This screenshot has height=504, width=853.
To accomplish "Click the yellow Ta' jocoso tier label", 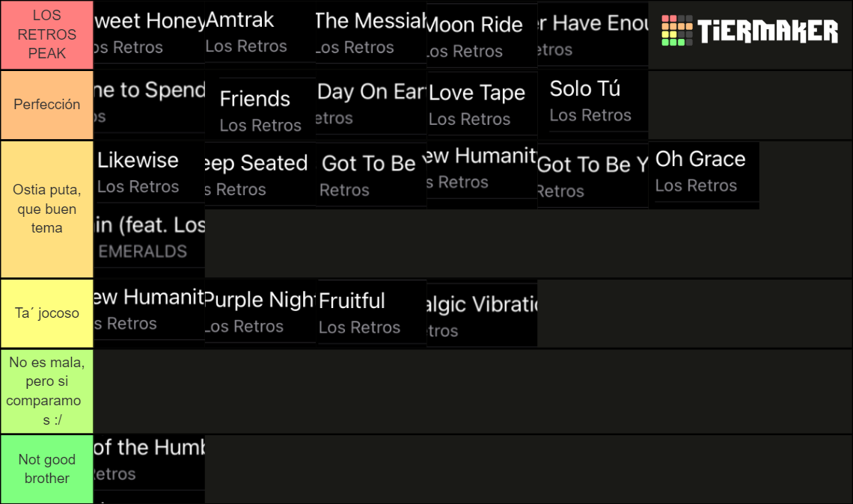I will [x=47, y=314].
